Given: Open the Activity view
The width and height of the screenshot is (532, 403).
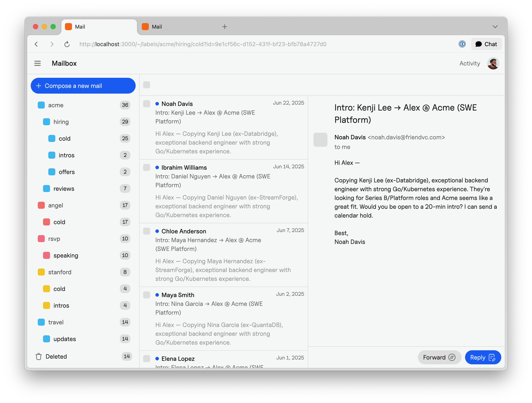Looking at the screenshot, I should [469, 63].
